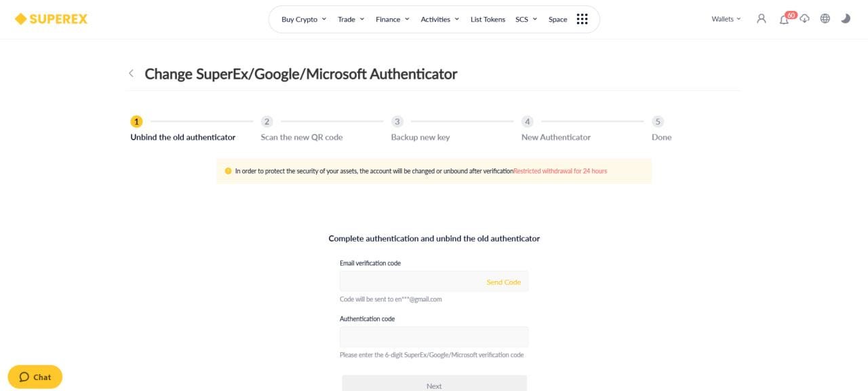This screenshot has height=391, width=868.
Task: Open the Chat support widget
Action: [x=35, y=377]
